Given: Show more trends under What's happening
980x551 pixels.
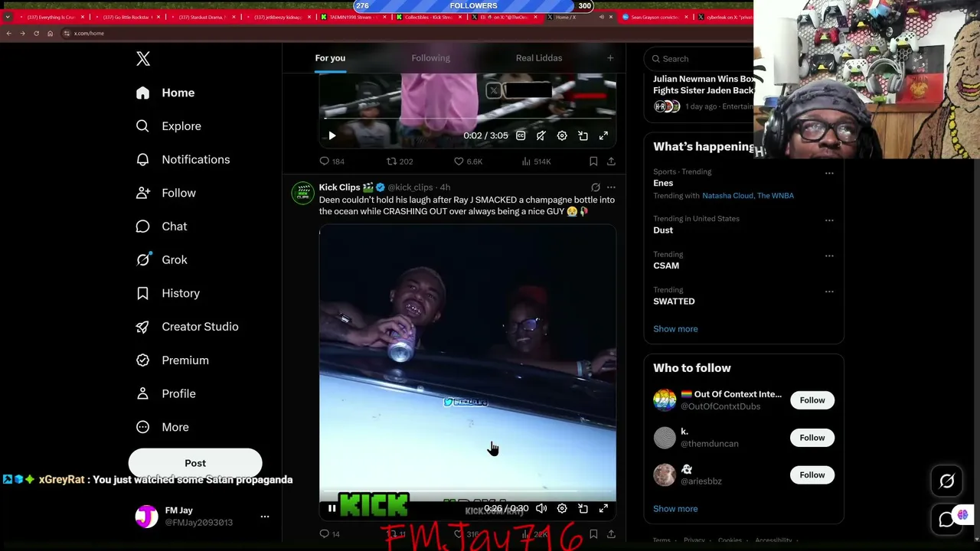Looking at the screenshot, I should 675,329.
